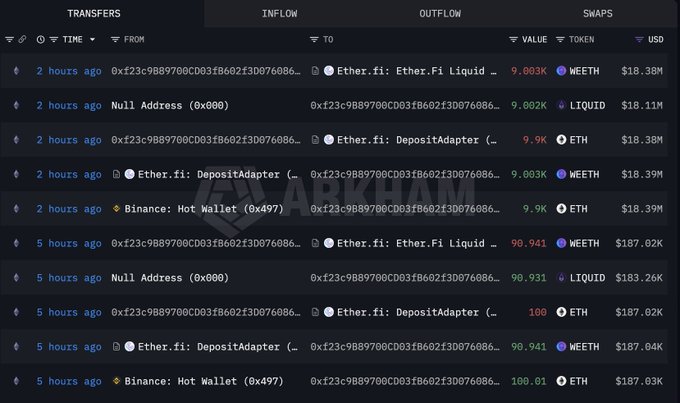Click the link icon in table header

pyautogui.click(x=22, y=39)
